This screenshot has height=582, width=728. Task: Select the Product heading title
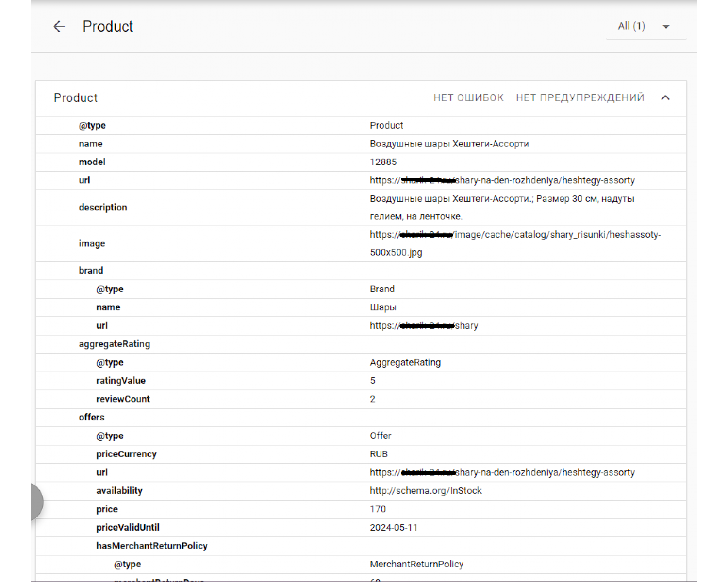tap(108, 27)
